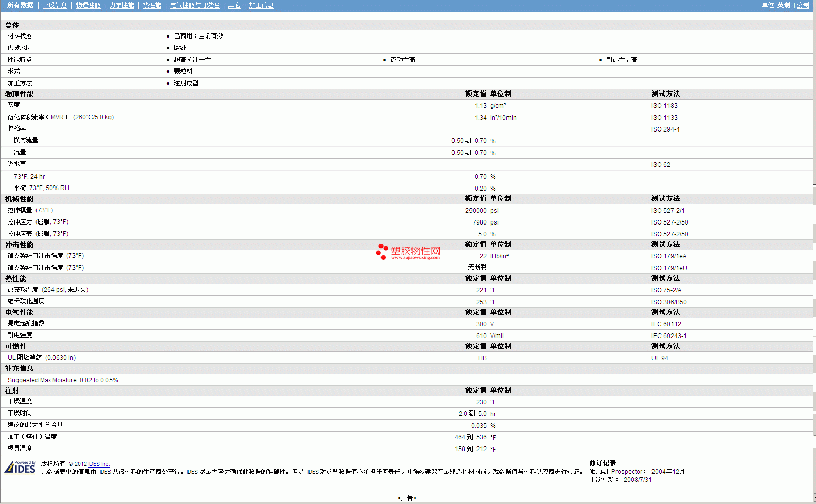
Task: Open the IDES Inc. copyright link
Action: tap(99, 464)
